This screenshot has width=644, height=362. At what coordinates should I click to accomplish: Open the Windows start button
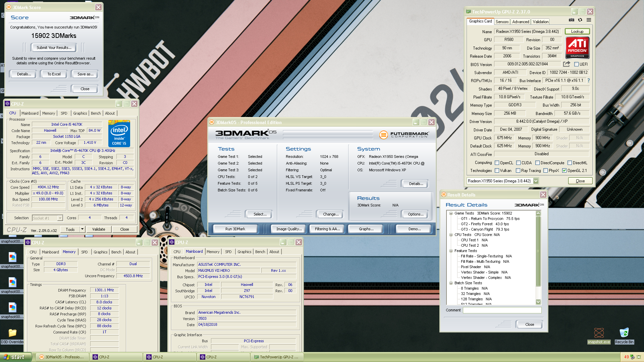point(16,357)
